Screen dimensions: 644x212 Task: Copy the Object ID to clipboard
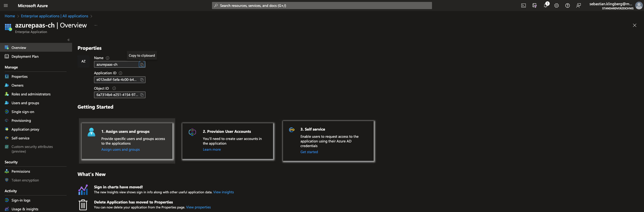(142, 95)
